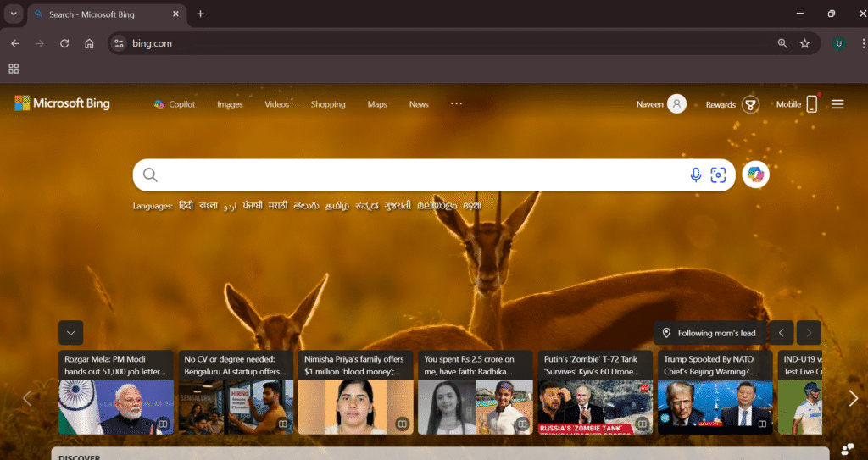Open visual search camera icon
The width and height of the screenshot is (868, 460).
click(x=718, y=175)
